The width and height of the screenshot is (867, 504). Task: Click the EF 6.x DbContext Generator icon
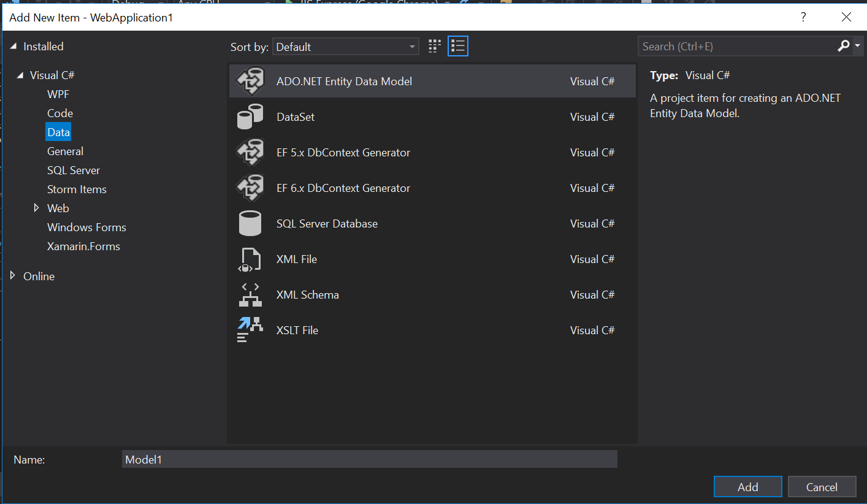pyautogui.click(x=250, y=188)
